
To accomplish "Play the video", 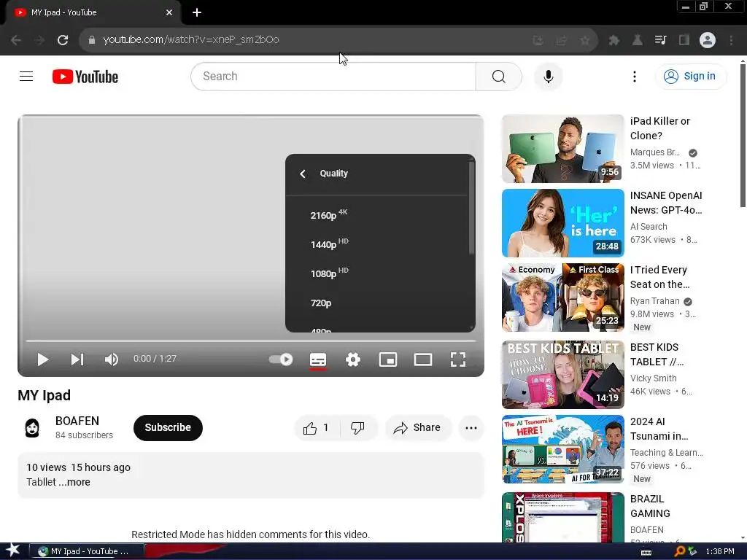I will [x=43, y=359].
